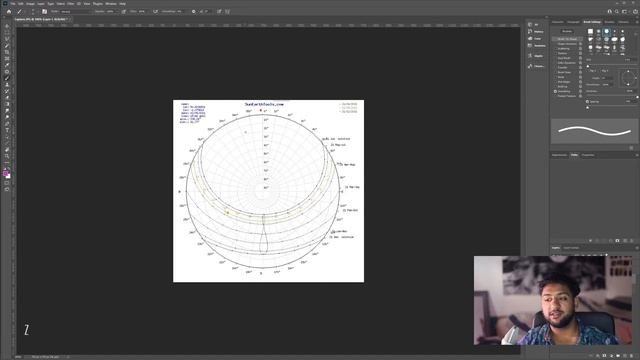640x360 pixels.
Task: Select the Rectangular Marquee tool
Action: [7, 33]
